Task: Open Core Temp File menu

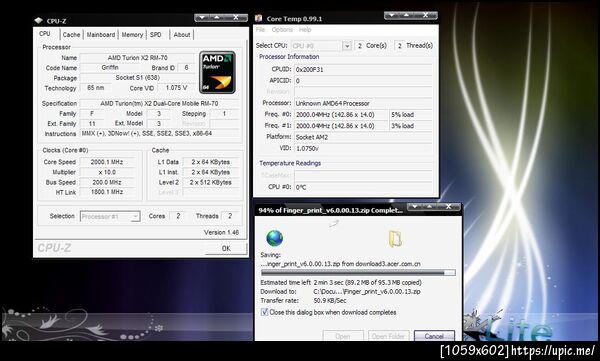Action: 260,30
